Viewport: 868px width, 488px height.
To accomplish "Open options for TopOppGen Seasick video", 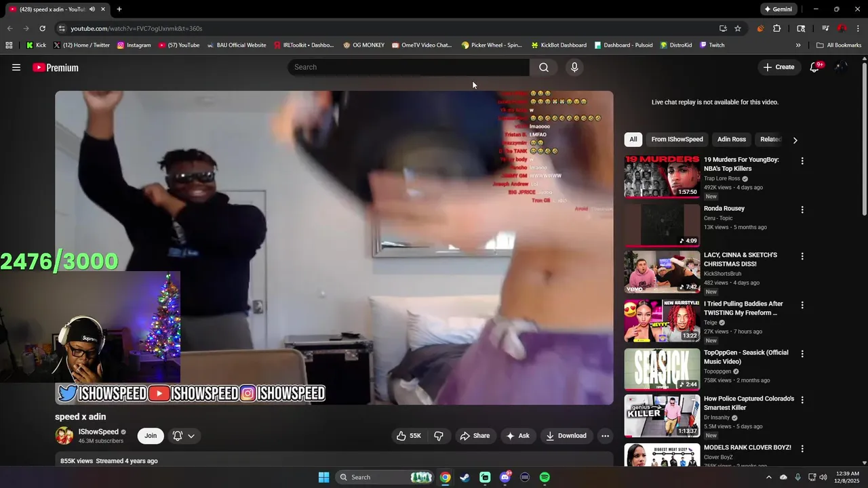I will (x=802, y=354).
